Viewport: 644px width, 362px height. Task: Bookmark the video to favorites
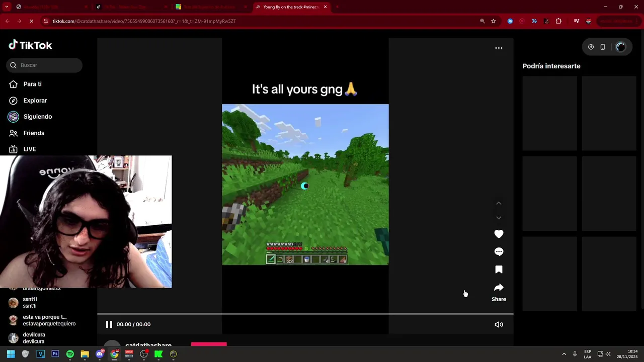499,269
